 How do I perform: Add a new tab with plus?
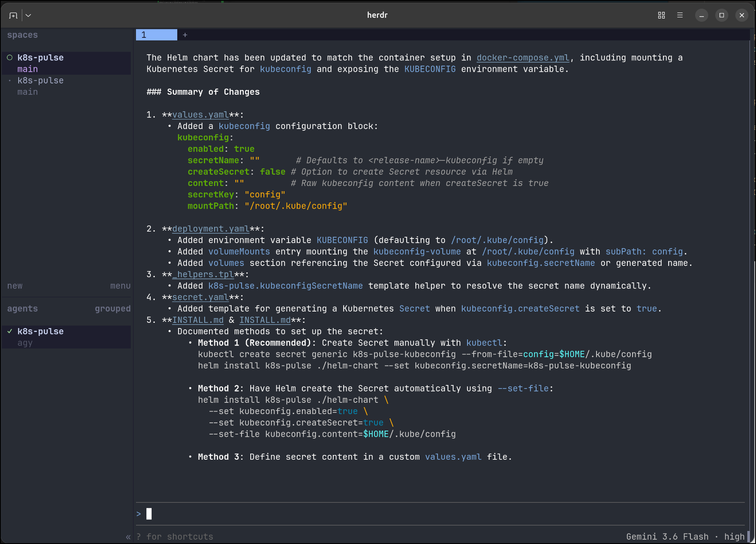(x=185, y=35)
